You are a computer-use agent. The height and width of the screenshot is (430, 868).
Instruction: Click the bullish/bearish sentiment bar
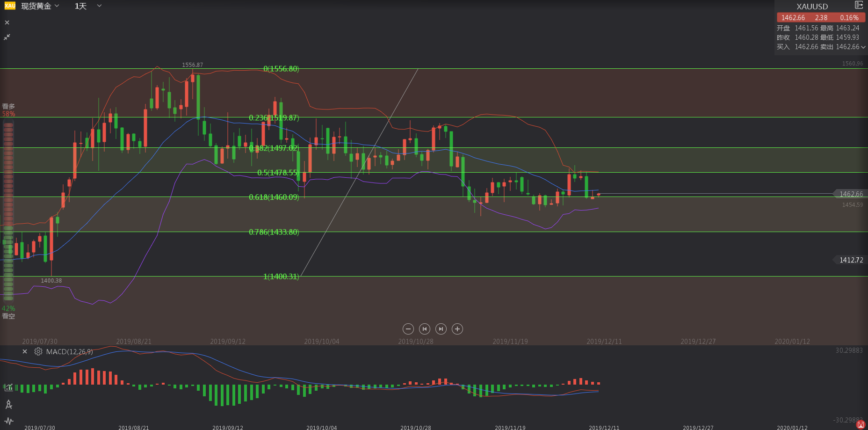coord(8,211)
